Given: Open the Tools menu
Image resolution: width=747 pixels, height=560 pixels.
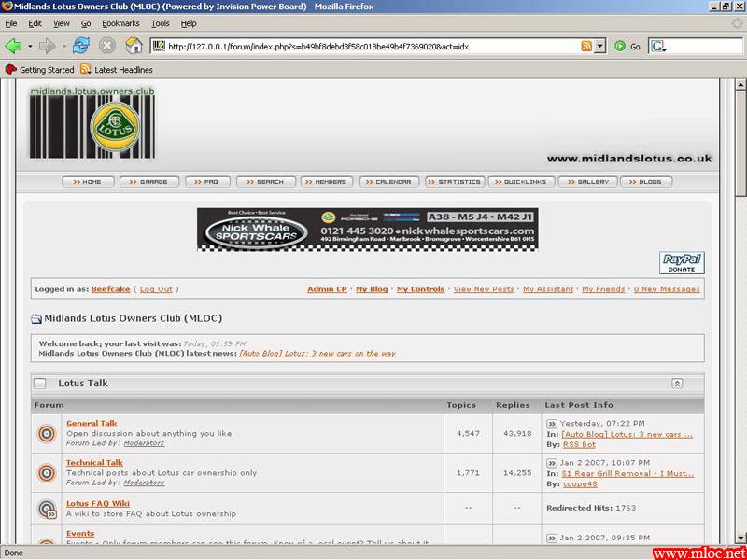Looking at the screenshot, I should (x=161, y=23).
